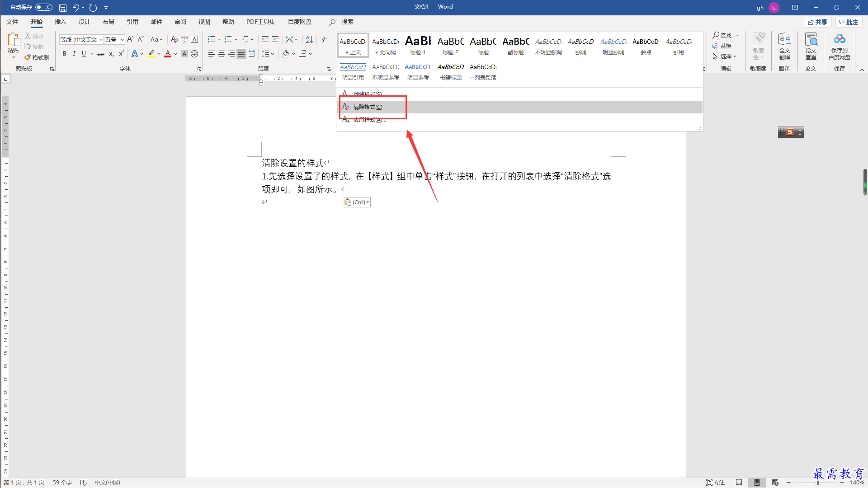Screen dimensions: 868x488
Task: Toggle align left paragraph button
Action: [212, 54]
